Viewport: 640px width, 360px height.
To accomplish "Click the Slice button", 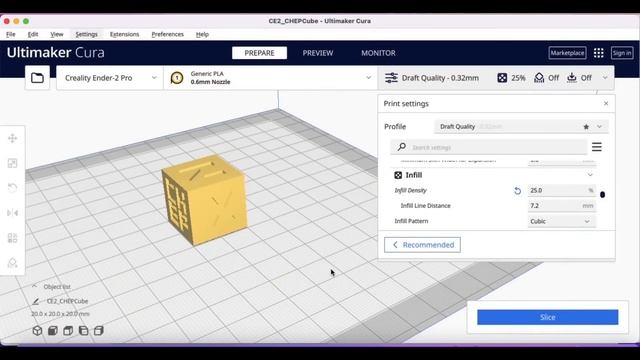I will tap(547, 317).
